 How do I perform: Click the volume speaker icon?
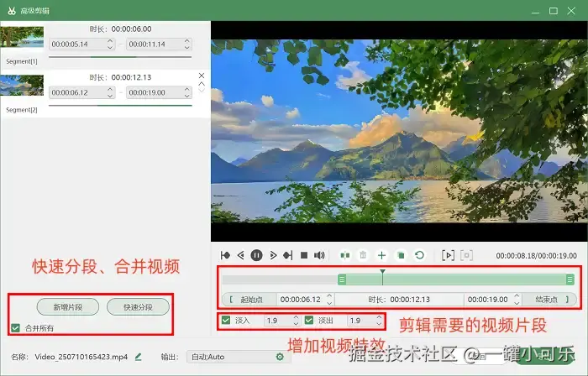(x=319, y=255)
